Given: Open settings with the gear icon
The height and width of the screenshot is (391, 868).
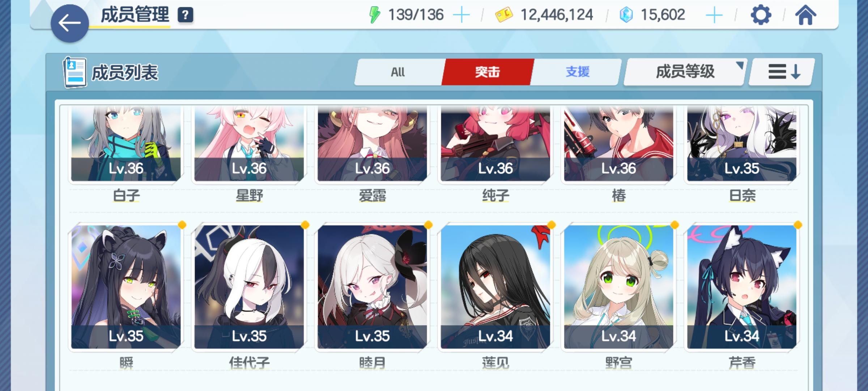Looking at the screenshot, I should 761,15.
